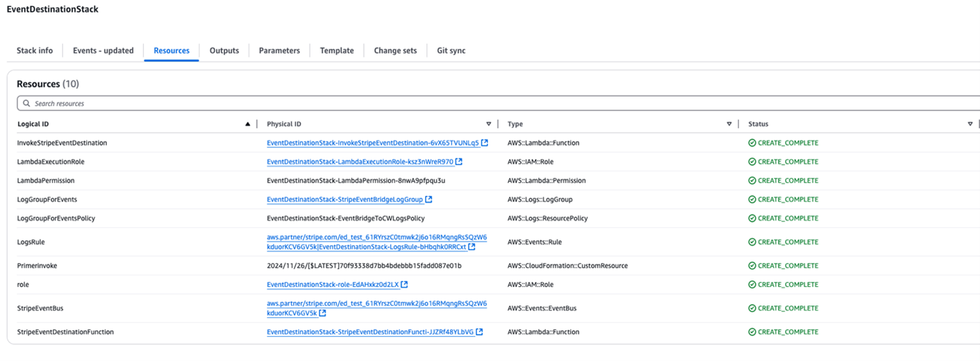This screenshot has height=361, width=980.
Task: Open LogsRule-bHbqhk0RRCxt physical ID link
Action: [x=376, y=242]
